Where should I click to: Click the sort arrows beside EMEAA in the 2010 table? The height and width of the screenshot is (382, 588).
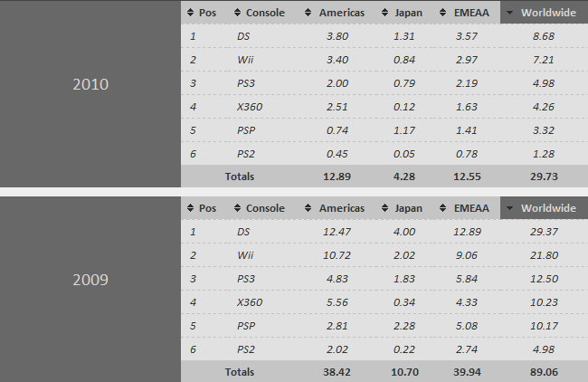click(442, 13)
